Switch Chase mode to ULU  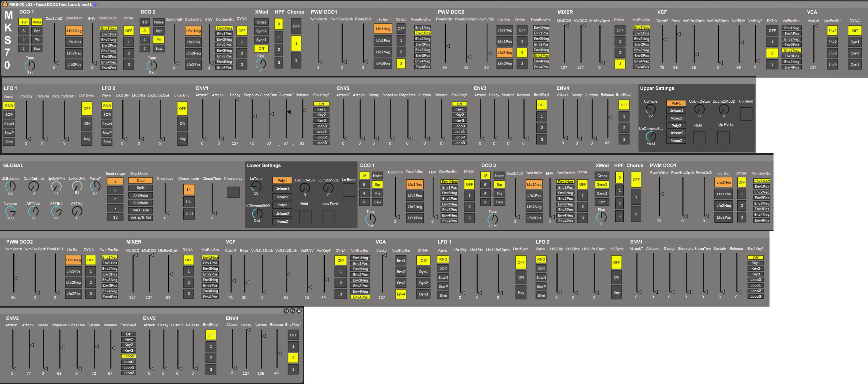189,214
